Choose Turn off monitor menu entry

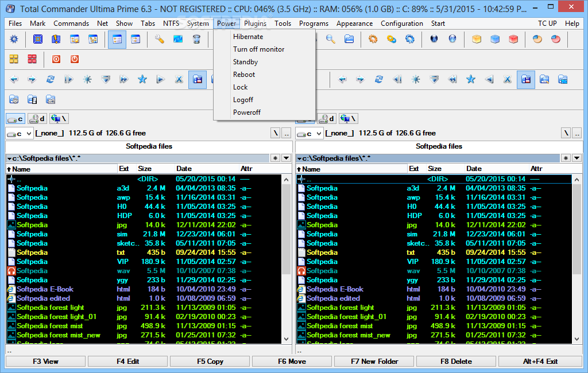point(259,49)
